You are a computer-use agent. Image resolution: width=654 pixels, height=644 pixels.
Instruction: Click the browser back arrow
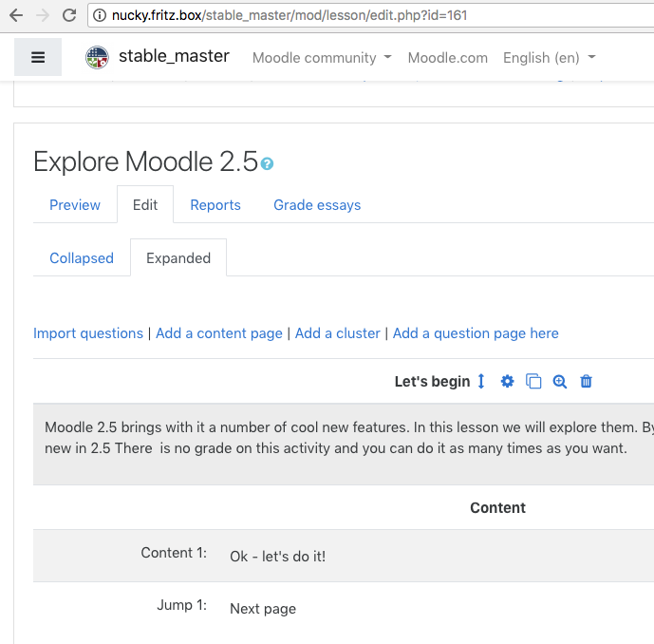point(16,15)
